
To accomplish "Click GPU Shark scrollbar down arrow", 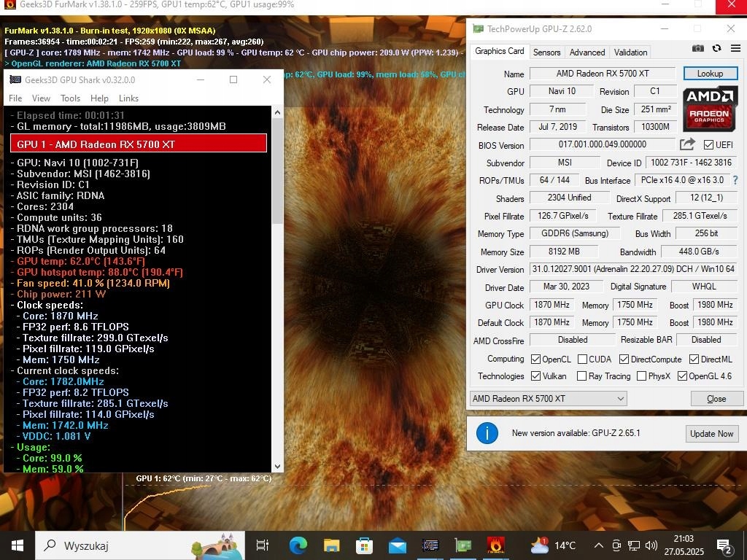I will [x=277, y=467].
